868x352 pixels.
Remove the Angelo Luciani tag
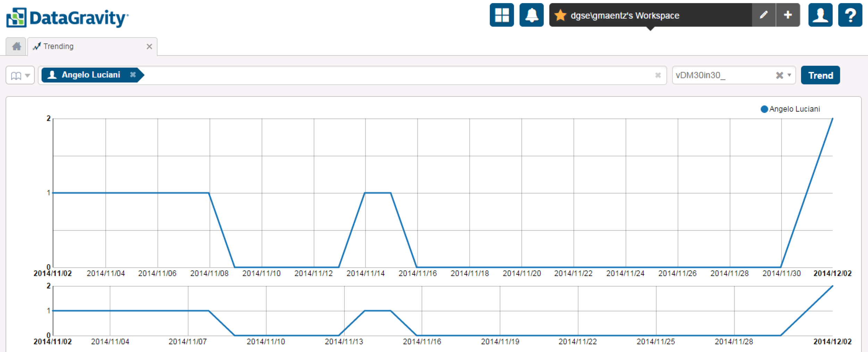pyautogui.click(x=133, y=75)
